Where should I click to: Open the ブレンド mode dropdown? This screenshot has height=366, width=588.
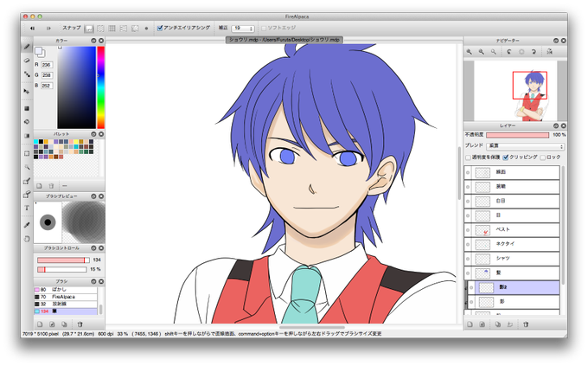(525, 146)
